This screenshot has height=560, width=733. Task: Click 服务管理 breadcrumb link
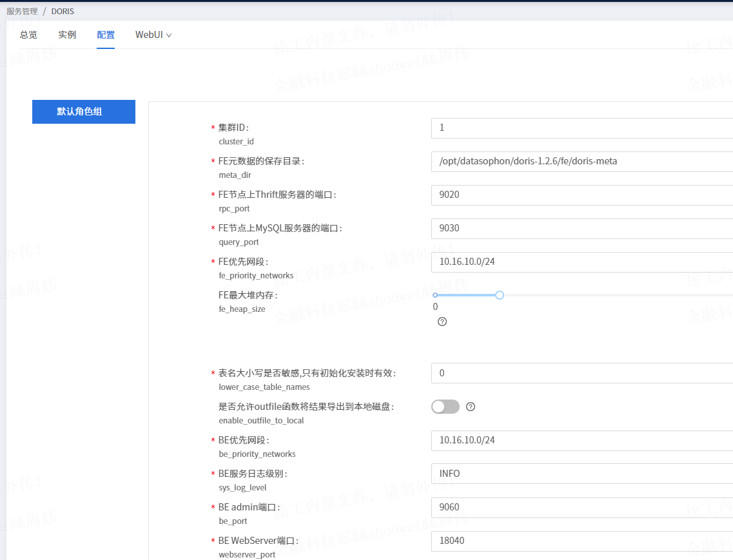click(x=22, y=11)
